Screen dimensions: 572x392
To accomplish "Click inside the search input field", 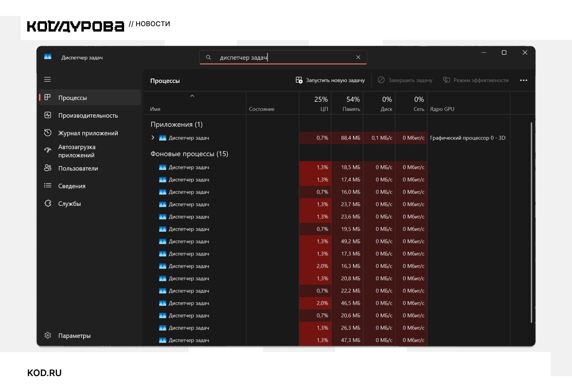I will coord(283,57).
